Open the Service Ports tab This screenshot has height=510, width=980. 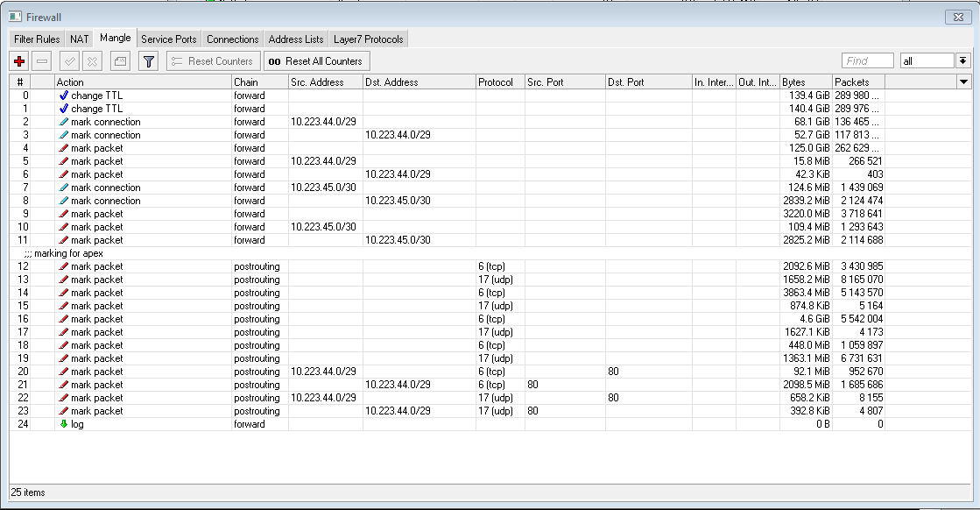click(x=169, y=39)
